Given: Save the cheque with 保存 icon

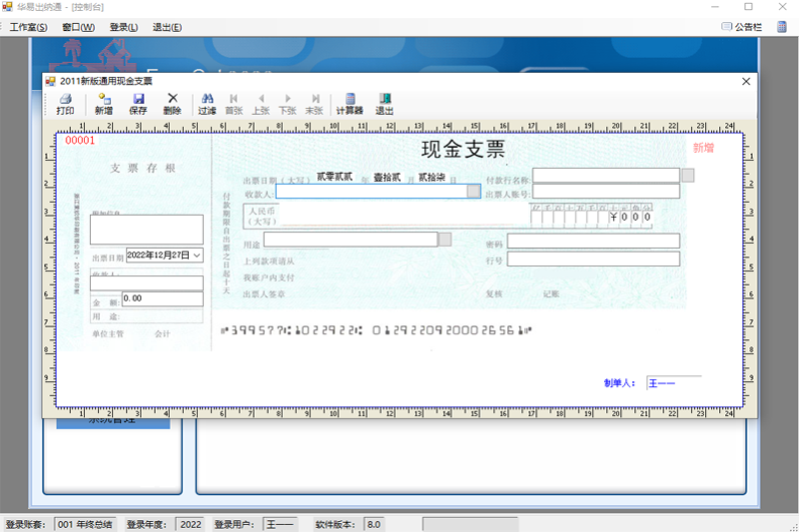Looking at the screenshot, I should [138, 104].
